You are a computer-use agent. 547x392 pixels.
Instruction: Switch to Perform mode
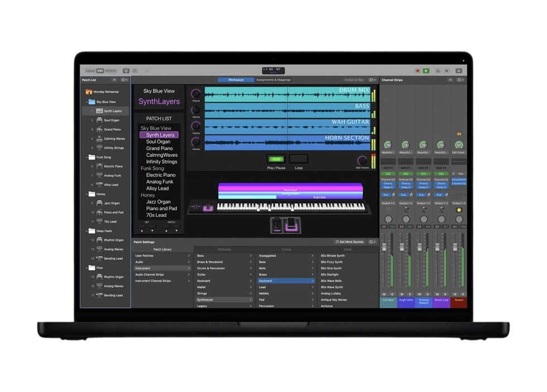(111, 71)
